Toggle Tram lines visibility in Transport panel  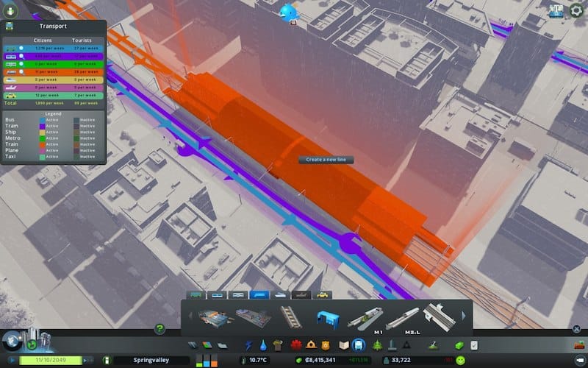(21, 56)
